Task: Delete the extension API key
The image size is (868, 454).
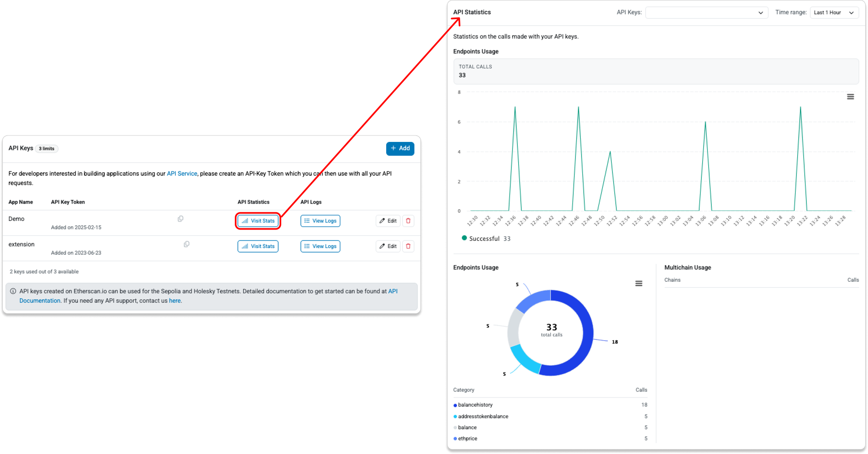Action: pos(408,247)
